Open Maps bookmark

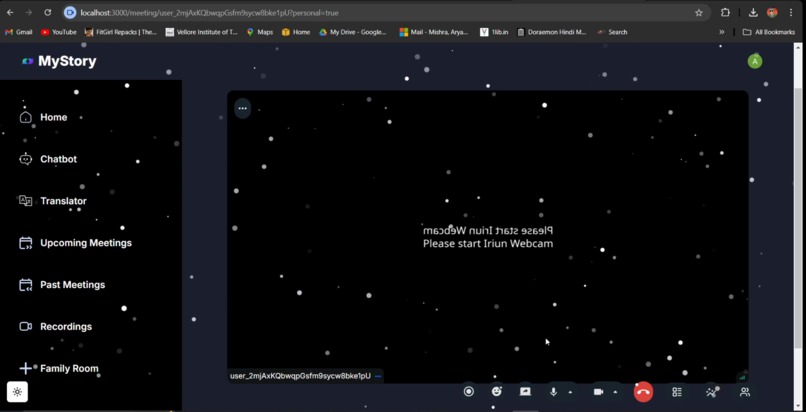pos(260,32)
